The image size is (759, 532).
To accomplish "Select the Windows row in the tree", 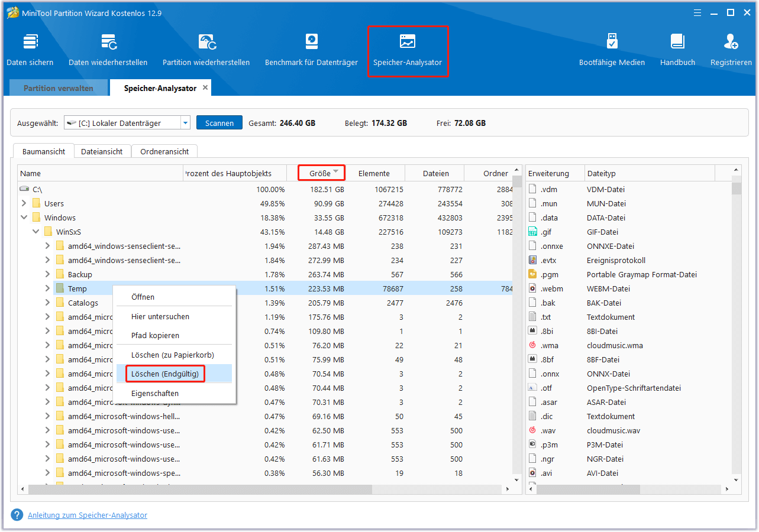I will point(266,218).
